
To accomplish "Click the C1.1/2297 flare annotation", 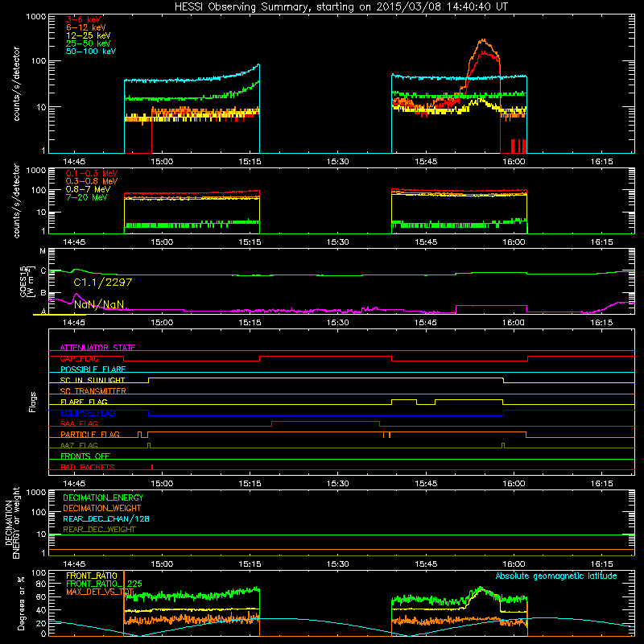I will pyautogui.click(x=103, y=283).
